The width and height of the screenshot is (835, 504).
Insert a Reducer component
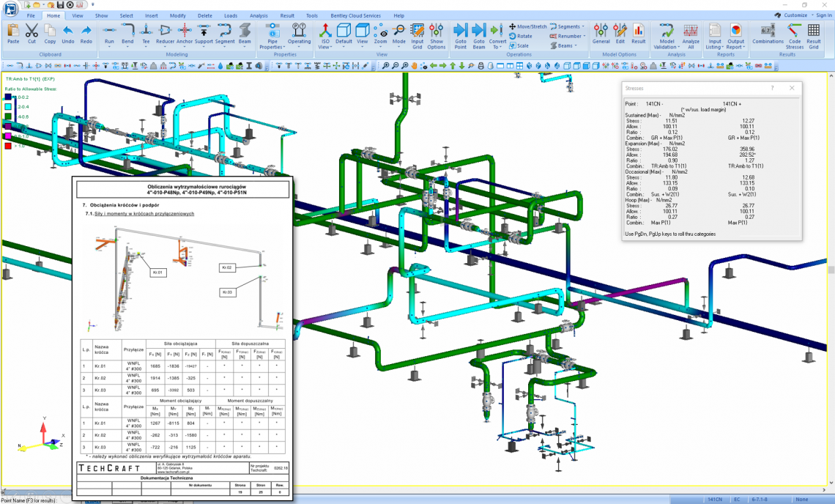click(x=165, y=33)
